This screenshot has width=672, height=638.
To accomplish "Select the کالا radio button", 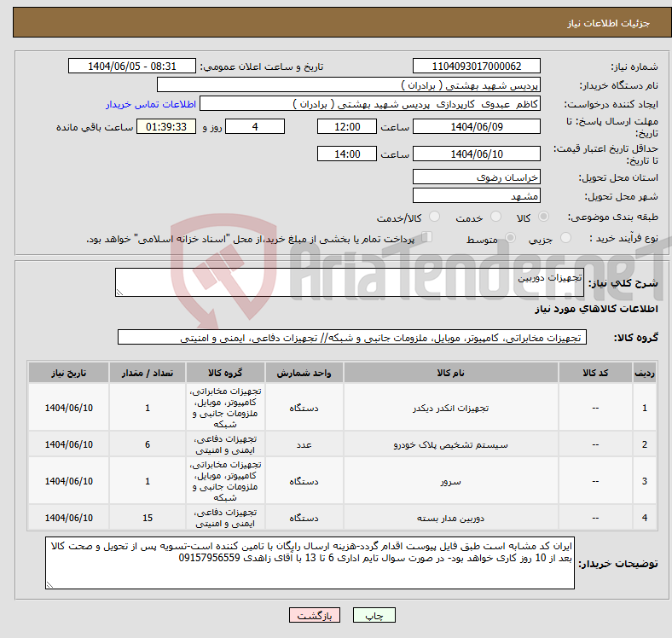I will (543, 217).
